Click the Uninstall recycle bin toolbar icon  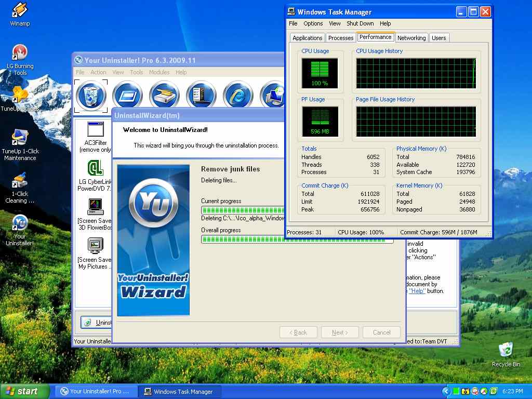coord(91,96)
